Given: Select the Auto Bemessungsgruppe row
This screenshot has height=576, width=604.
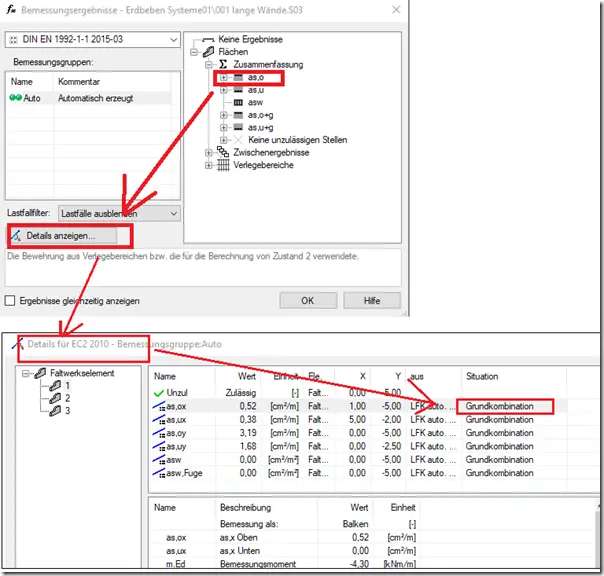Looking at the screenshot, I should [91, 98].
